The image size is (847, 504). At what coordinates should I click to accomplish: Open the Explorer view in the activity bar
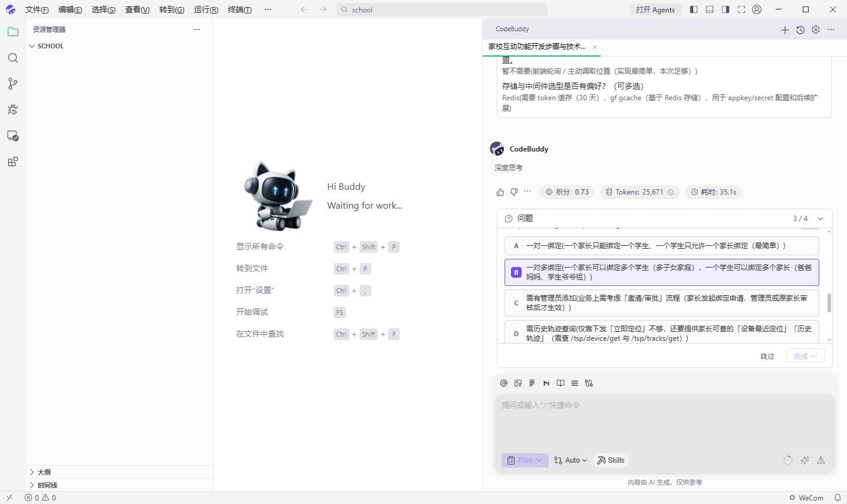pyautogui.click(x=13, y=32)
